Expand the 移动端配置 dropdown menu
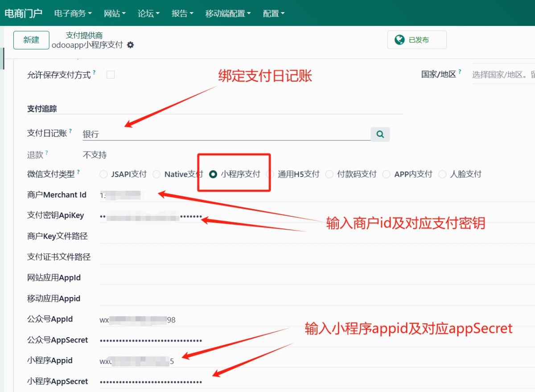535x392 pixels. point(228,13)
